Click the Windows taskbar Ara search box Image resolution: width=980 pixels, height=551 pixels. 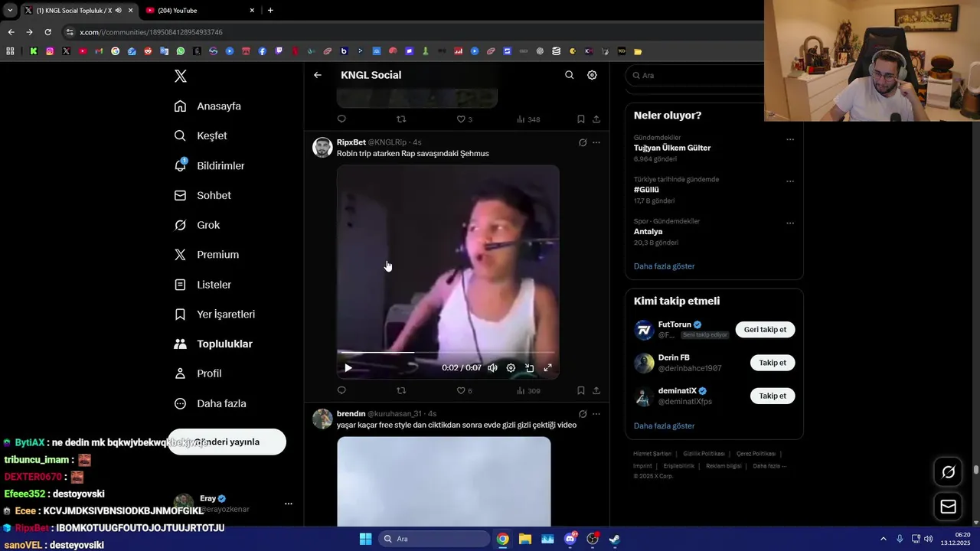click(x=434, y=539)
